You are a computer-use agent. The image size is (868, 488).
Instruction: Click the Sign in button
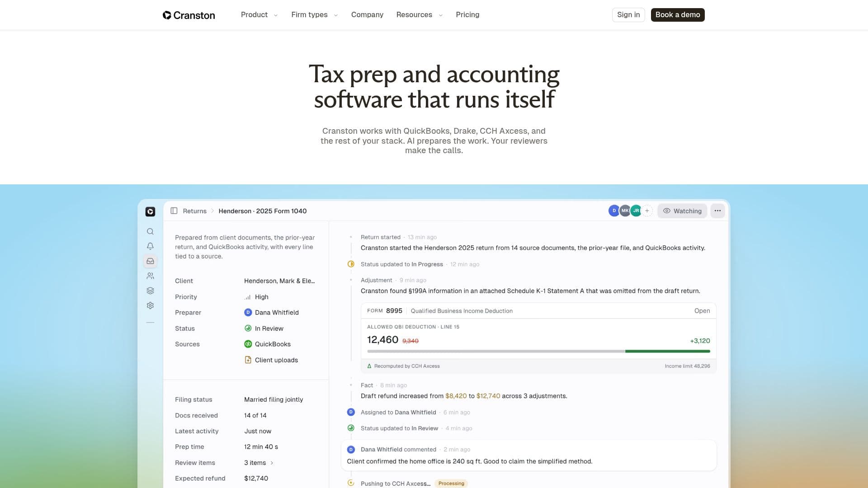(x=628, y=15)
